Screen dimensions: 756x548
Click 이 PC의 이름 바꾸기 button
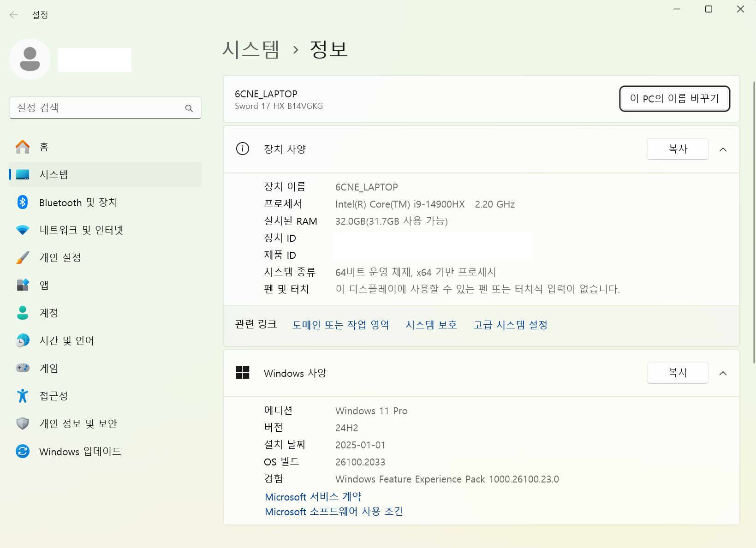[674, 98]
